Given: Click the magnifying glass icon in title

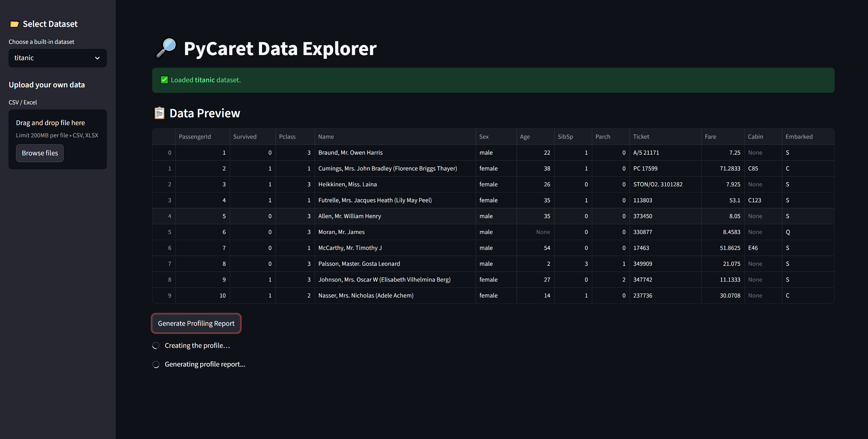Looking at the screenshot, I should click(166, 48).
